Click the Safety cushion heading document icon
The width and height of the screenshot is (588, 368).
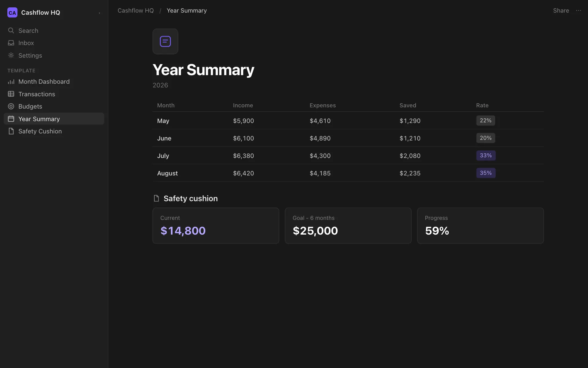coord(156,198)
